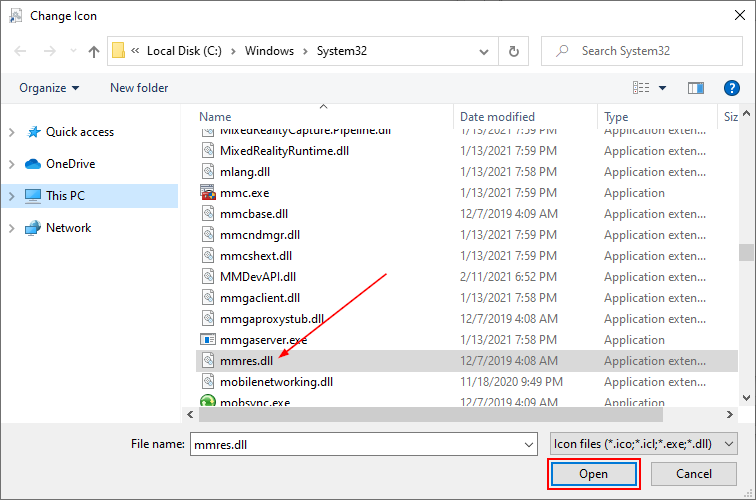
Task: Refresh the System32 folder view
Action: coord(513,51)
